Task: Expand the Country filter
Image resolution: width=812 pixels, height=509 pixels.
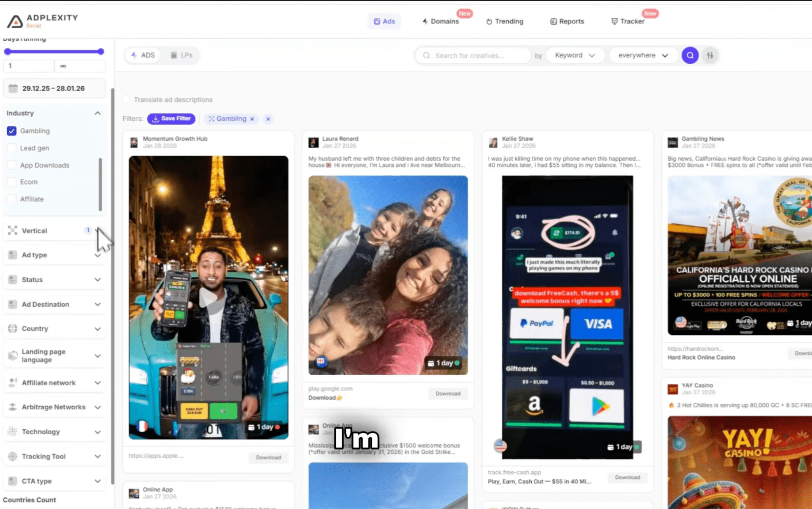Action: [x=98, y=329]
